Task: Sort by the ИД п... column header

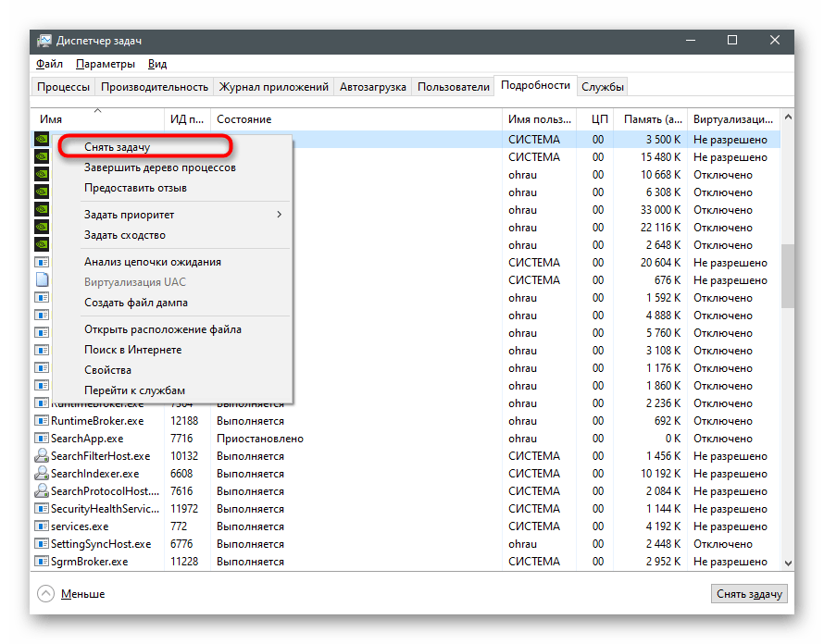Action: pyautogui.click(x=186, y=119)
